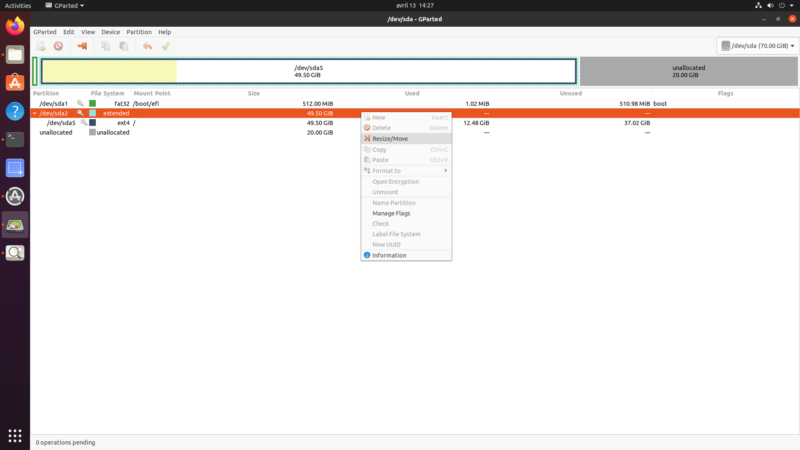
Task: Click the Undo Last Operation arrow icon
Action: [x=147, y=46]
